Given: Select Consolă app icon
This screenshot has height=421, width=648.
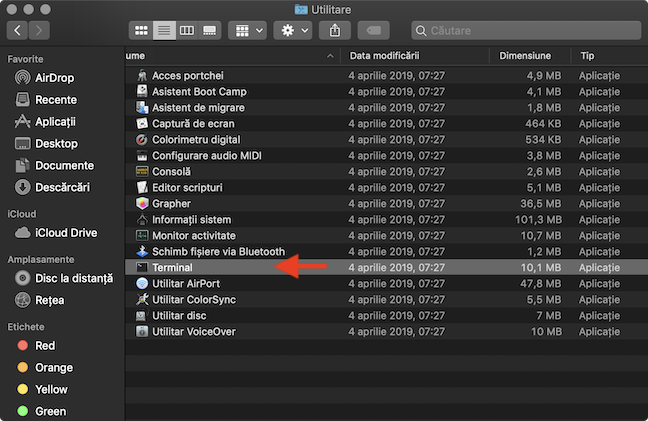Looking at the screenshot, I should (142, 171).
